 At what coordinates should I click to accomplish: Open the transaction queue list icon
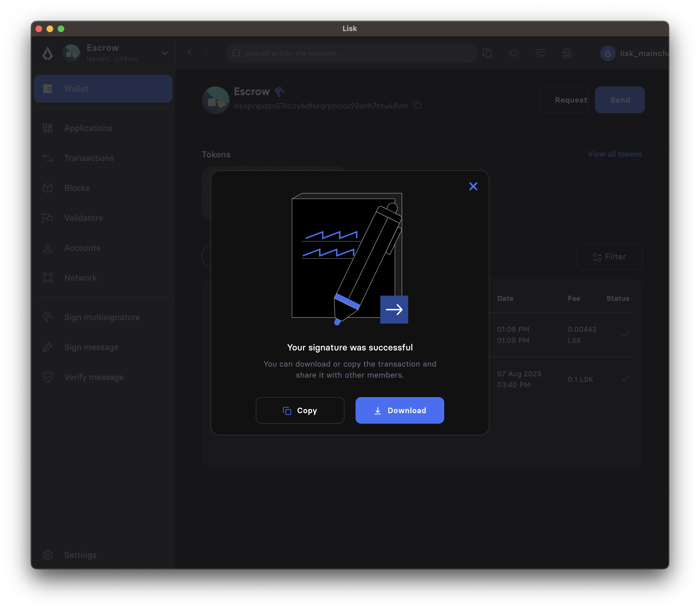click(x=540, y=54)
